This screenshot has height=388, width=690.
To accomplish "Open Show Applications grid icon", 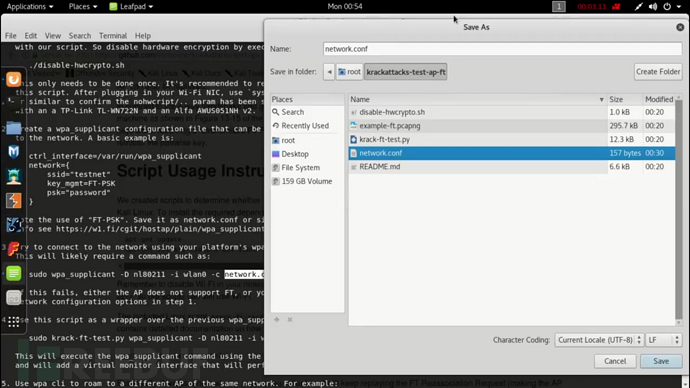I will click(x=14, y=322).
